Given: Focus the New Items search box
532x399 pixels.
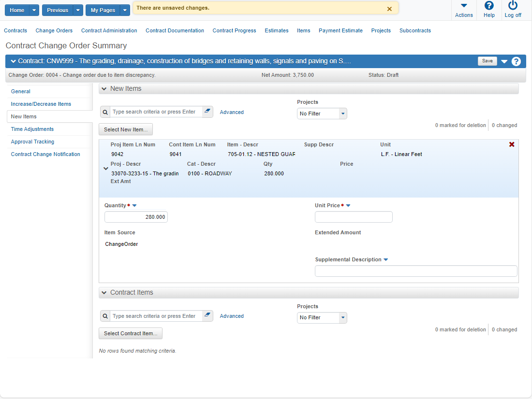Looking at the screenshot, I should coord(156,112).
